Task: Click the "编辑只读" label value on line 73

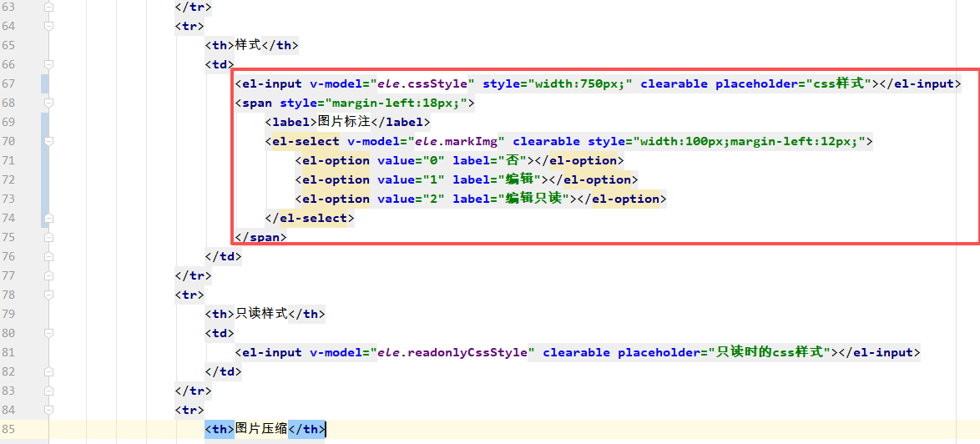Action: pyautogui.click(x=534, y=199)
